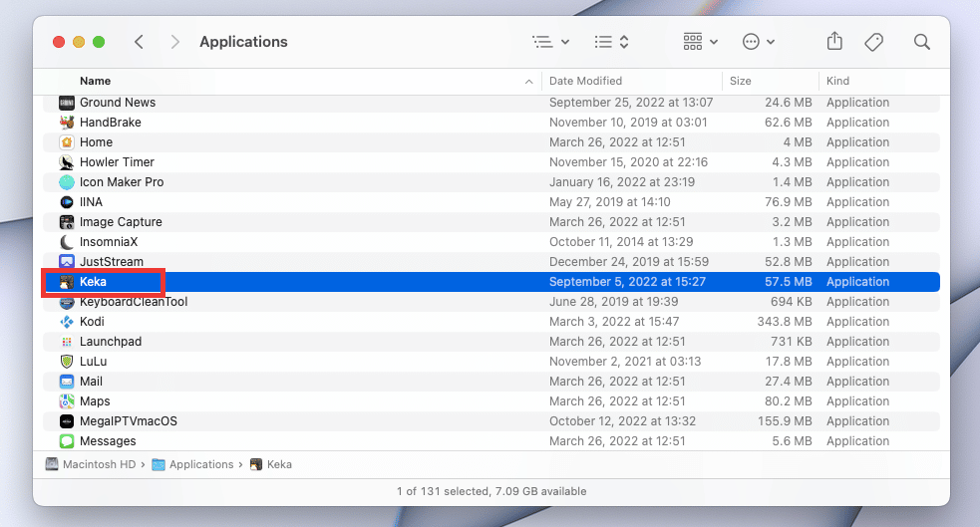
Task: Go forward with the right chevron
Action: 175,42
